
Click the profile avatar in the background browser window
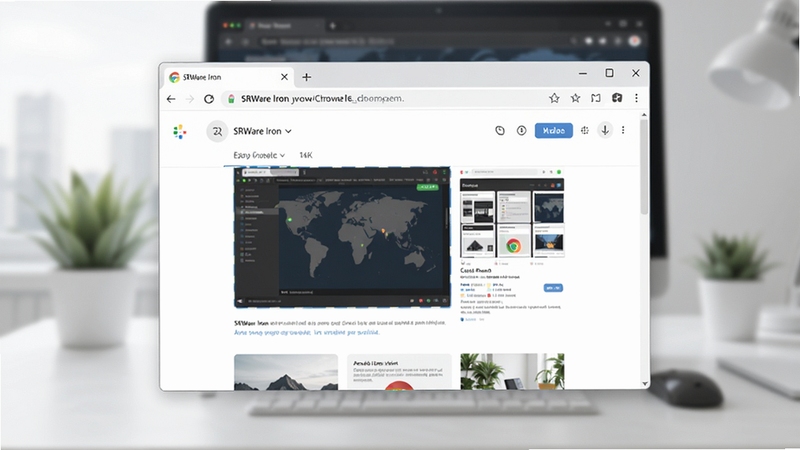coord(635,41)
